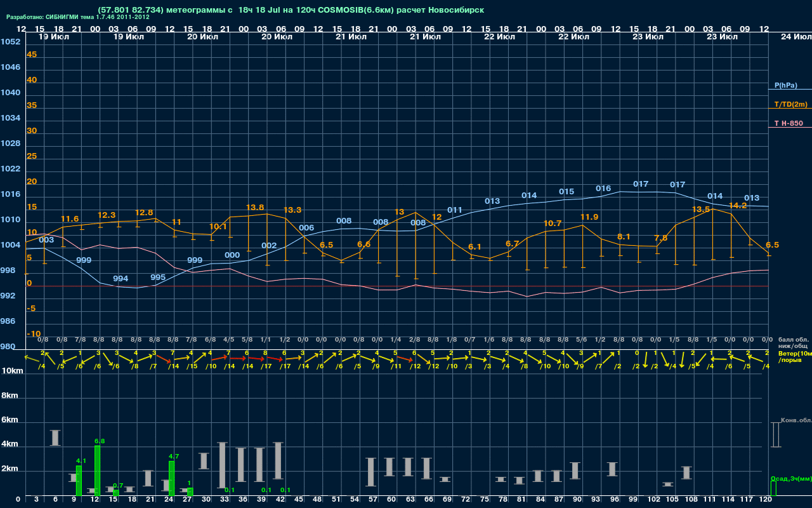Click the 'балл обл.' cloud cover legend text
The height and width of the screenshot is (508, 812).
793,340
